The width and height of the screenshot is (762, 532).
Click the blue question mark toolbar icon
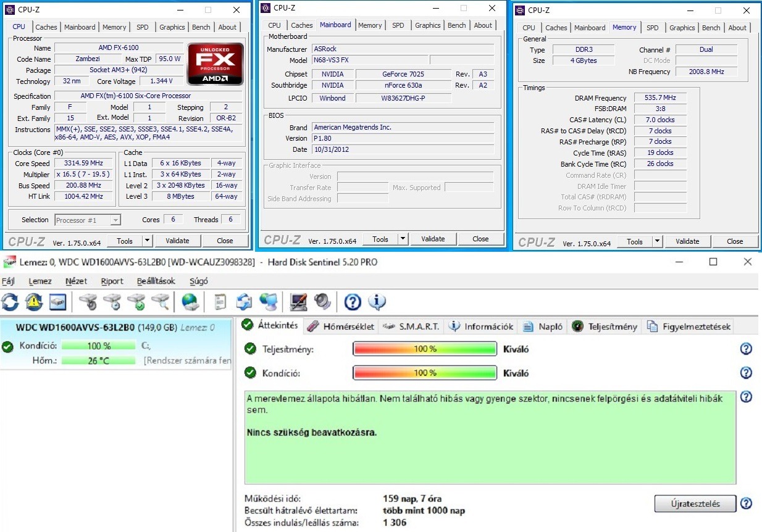tap(353, 302)
